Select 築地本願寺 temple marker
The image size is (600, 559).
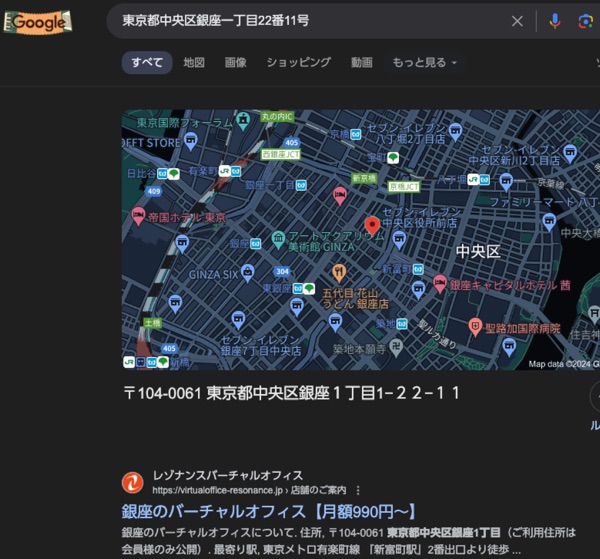coord(395,349)
